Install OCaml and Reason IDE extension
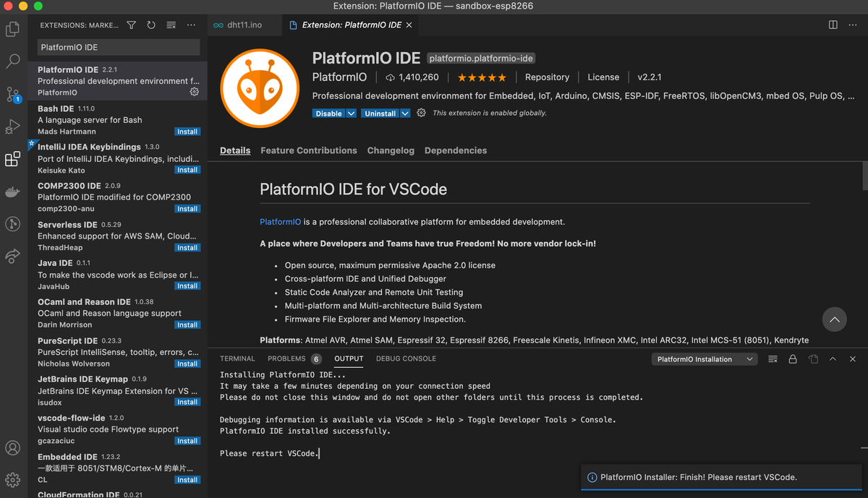Image resolution: width=868 pixels, height=498 pixels. point(187,325)
